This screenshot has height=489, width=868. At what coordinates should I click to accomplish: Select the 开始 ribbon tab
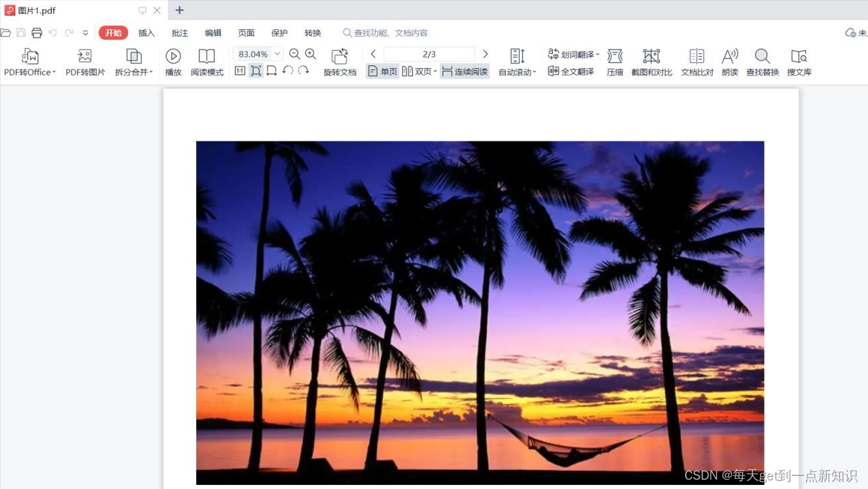click(113, 33)
